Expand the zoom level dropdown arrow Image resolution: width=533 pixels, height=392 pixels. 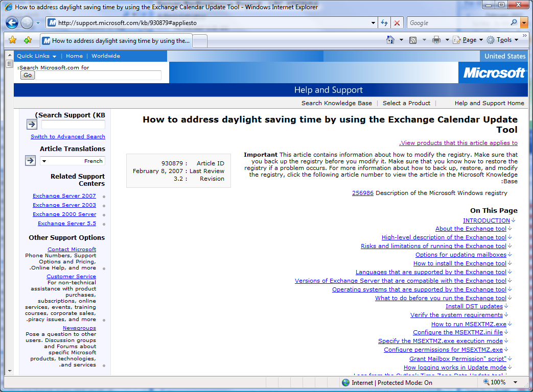(x=515, y=382)
